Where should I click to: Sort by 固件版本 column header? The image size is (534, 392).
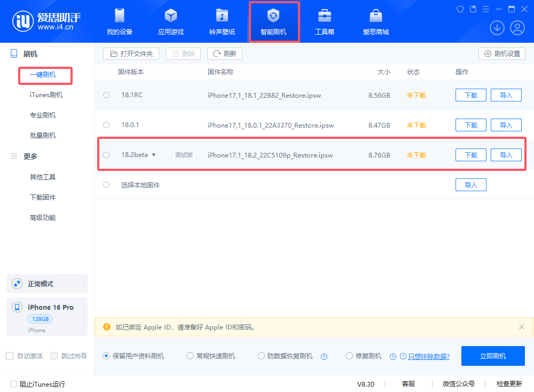pos(131,72)
